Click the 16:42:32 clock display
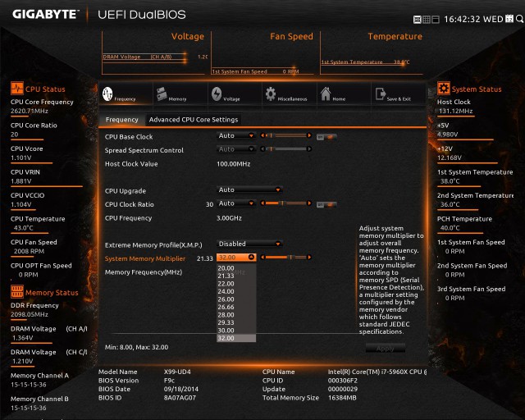This screenshot has height=420, width=525. click(x=462, y=20)
